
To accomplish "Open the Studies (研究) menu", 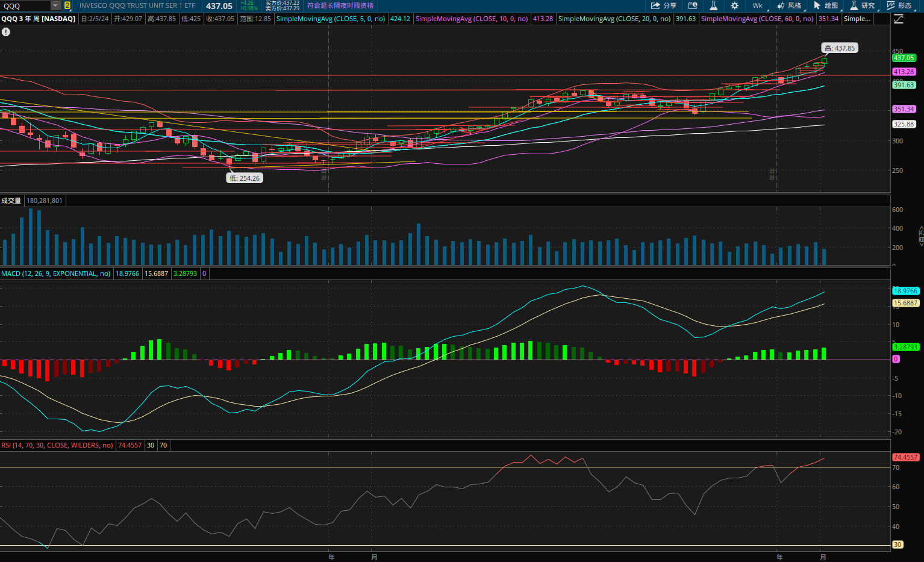I will point(863,5).
